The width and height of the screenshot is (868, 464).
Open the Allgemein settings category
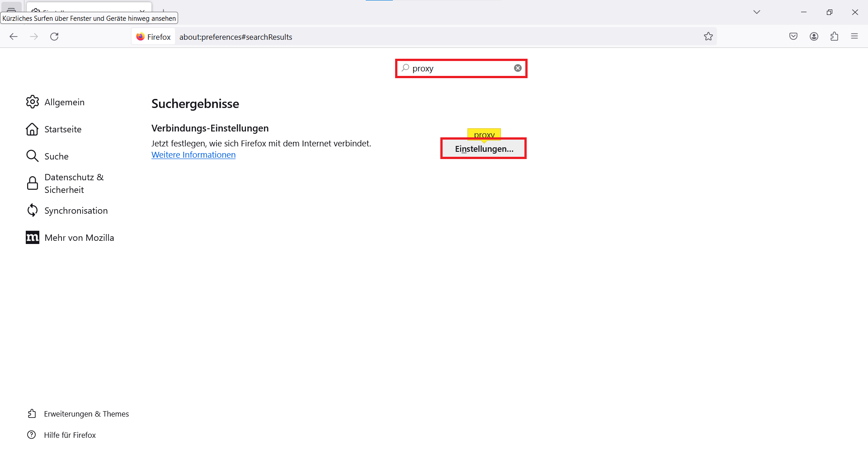(x=64, y=102)
